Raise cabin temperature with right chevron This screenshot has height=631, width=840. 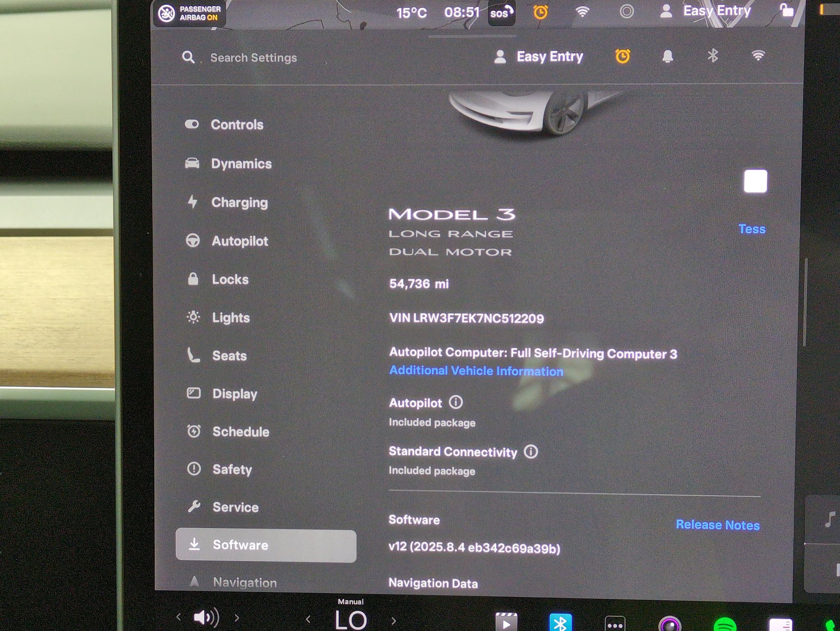[x=394, y=620]
